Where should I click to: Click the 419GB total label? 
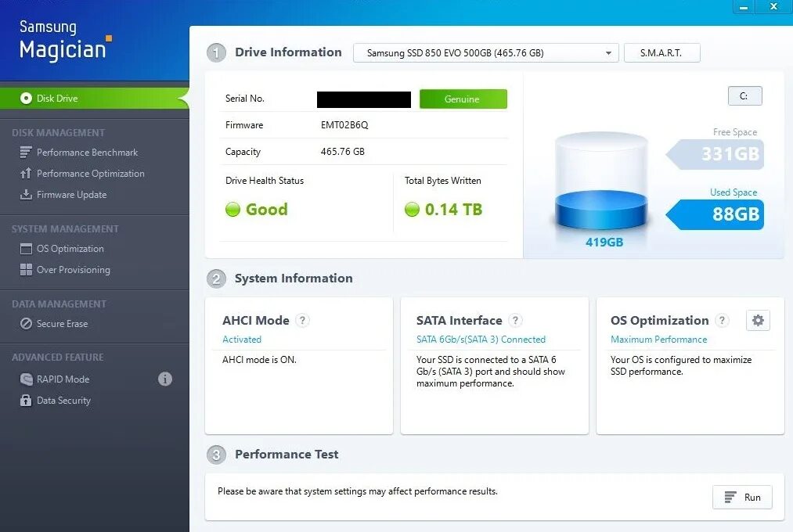(x=604, y=242)
